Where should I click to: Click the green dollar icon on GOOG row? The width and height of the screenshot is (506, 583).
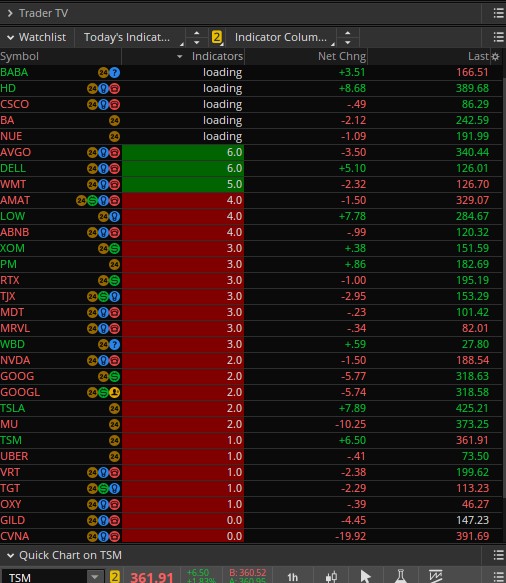pos(115,377)
